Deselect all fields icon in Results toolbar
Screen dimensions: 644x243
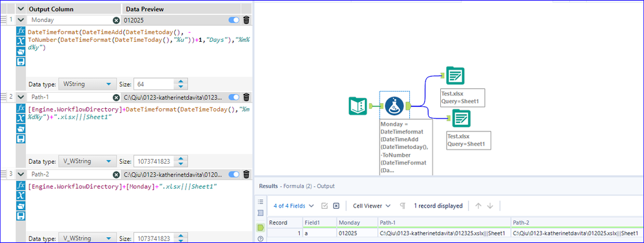coord(336,206)
